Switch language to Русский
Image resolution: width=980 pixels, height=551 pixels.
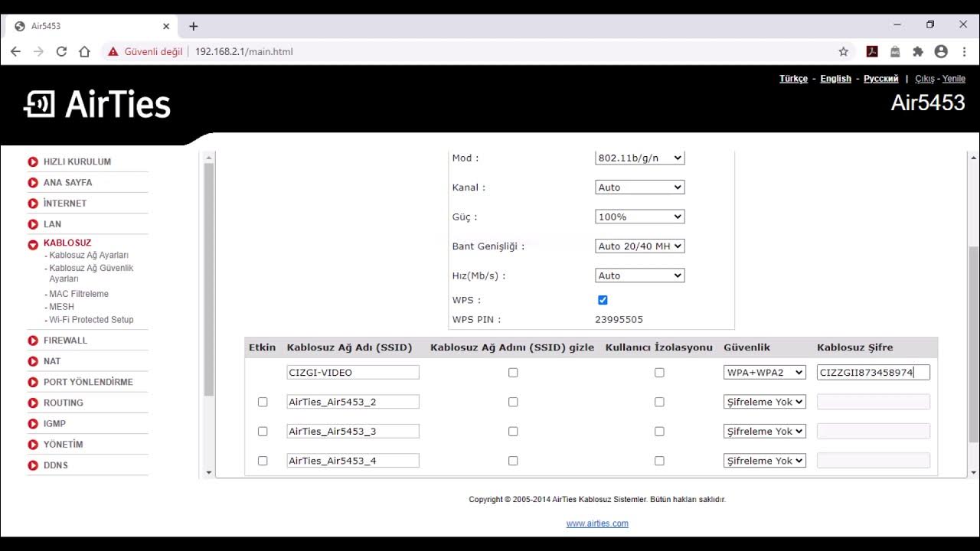[880, 79]
